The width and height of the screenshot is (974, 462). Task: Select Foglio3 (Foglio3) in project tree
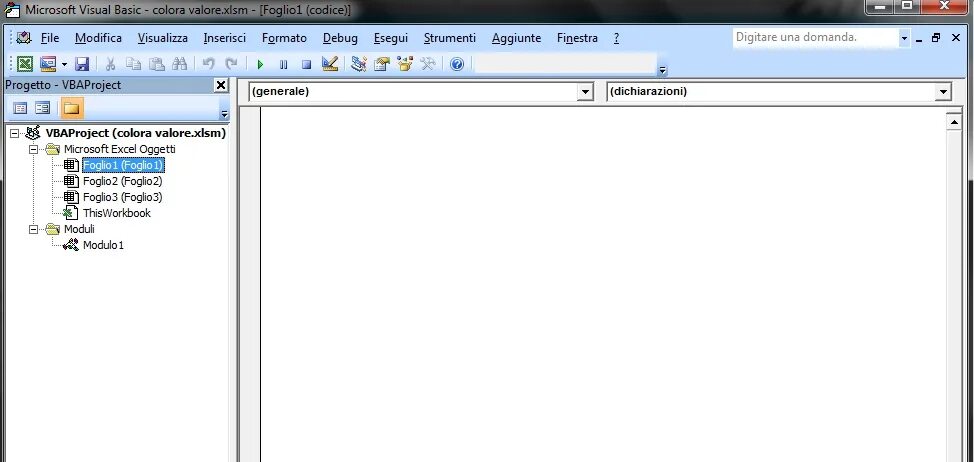click(x=122, y=197)
